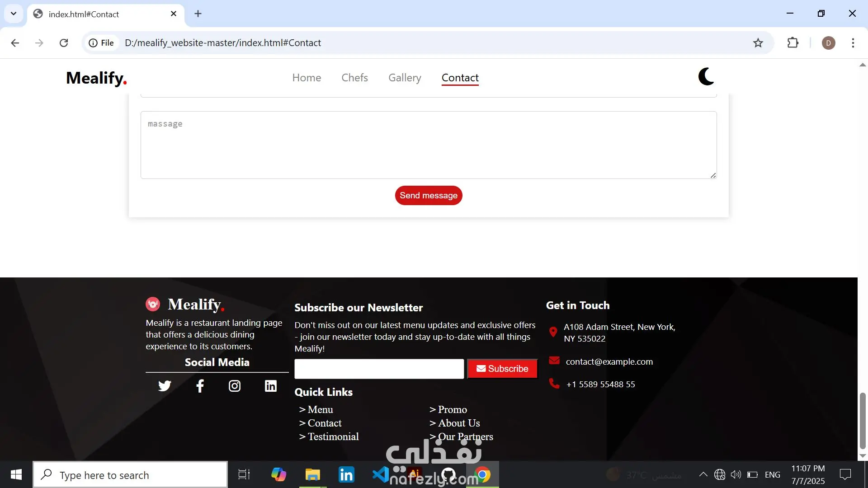This screenshot has width=868, height=488.
Task: Open the browser Extensions puzzle icon
Action: [x=793, y=43]
